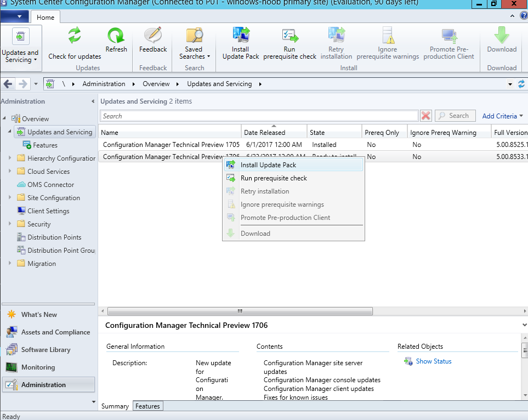This screenshot has height=420, width=528.
Task: Collapse details pane with the chevron
Action: (x=524, y=325)
